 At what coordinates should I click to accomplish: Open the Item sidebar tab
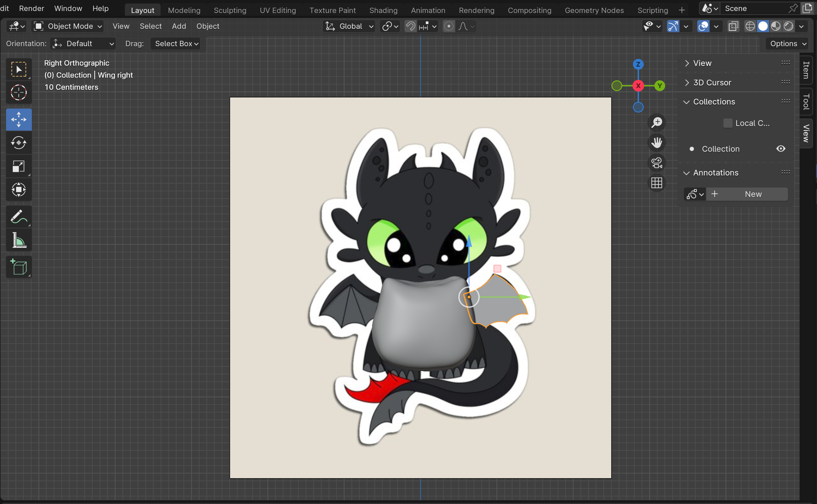(x=806, y=70)
